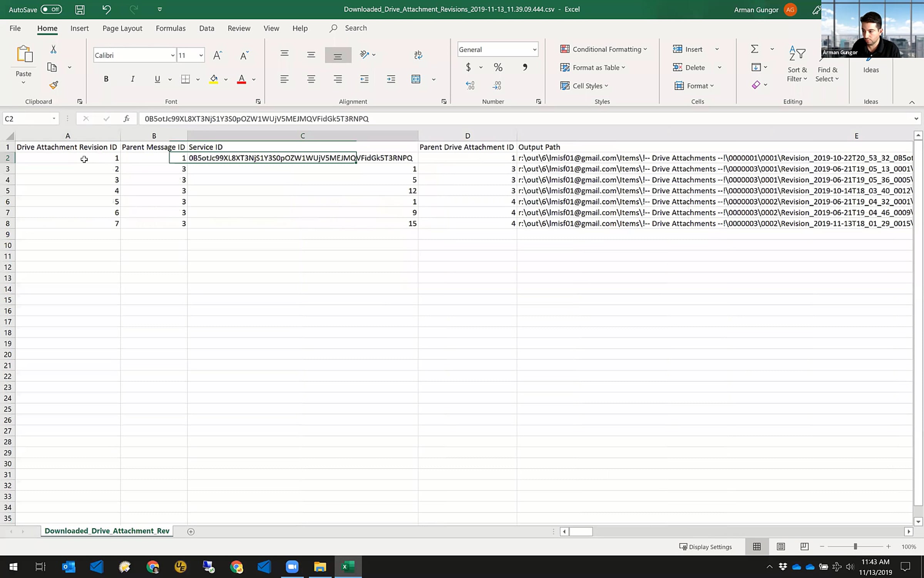Apply italic formatting
The image size is (924, 578).
(x=132, y=79)
